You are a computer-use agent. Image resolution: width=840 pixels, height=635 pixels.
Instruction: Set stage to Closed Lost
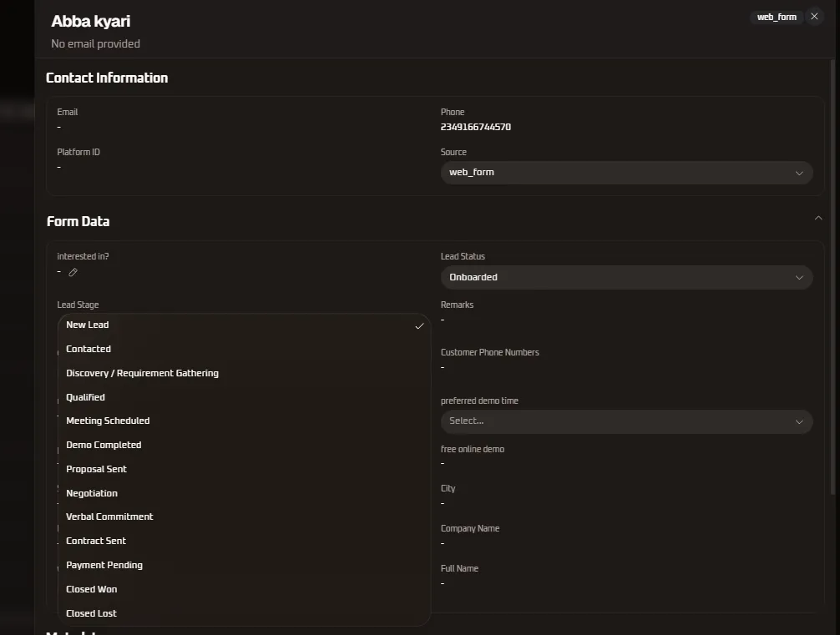[245, 613]
